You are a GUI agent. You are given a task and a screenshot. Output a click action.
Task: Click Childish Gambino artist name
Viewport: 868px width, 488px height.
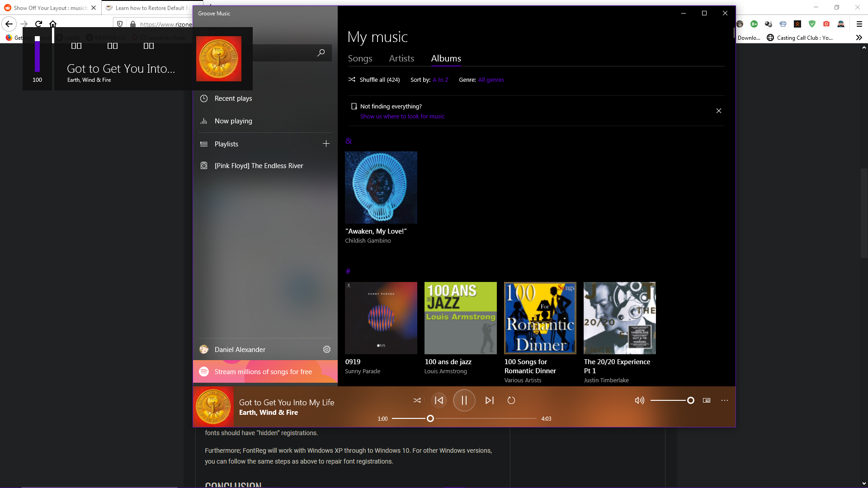(368, 240)
